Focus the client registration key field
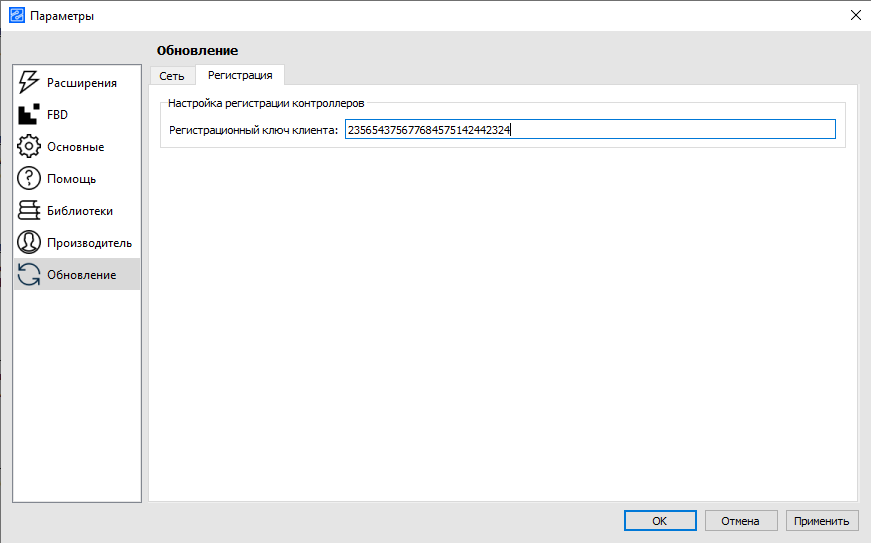This screenshot has height=543, width=871. [x=589, y=129]
